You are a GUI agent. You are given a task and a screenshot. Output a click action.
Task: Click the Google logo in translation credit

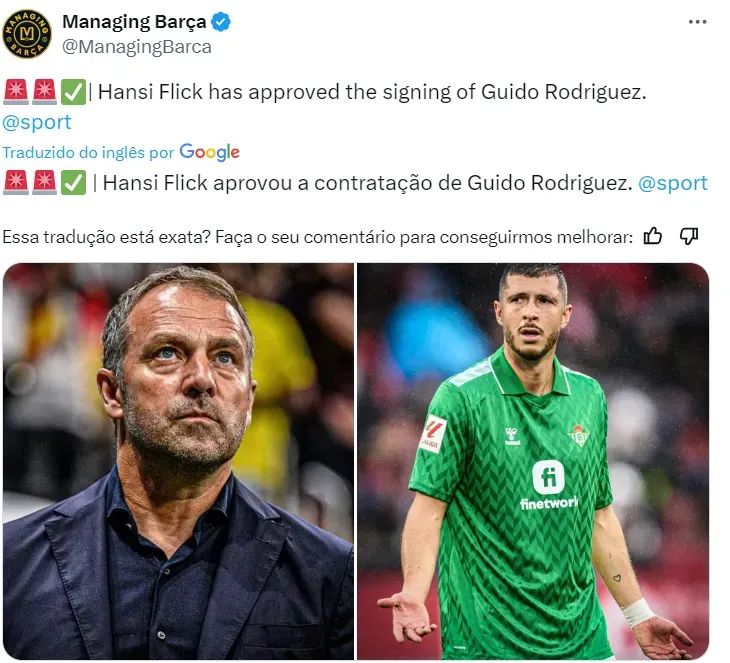pos(210,152)
